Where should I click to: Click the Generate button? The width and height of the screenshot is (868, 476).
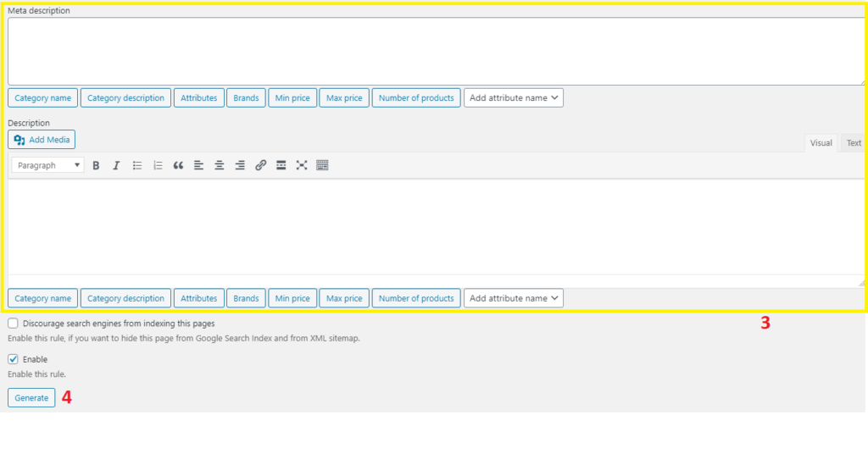(31, 398)
